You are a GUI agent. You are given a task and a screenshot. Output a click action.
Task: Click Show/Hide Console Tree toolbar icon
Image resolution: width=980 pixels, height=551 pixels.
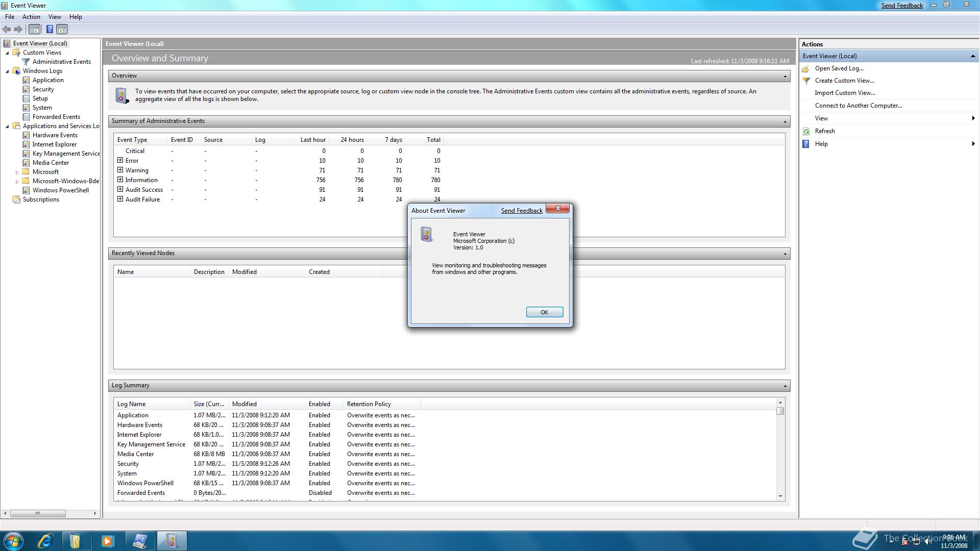(x=34, y=29)
